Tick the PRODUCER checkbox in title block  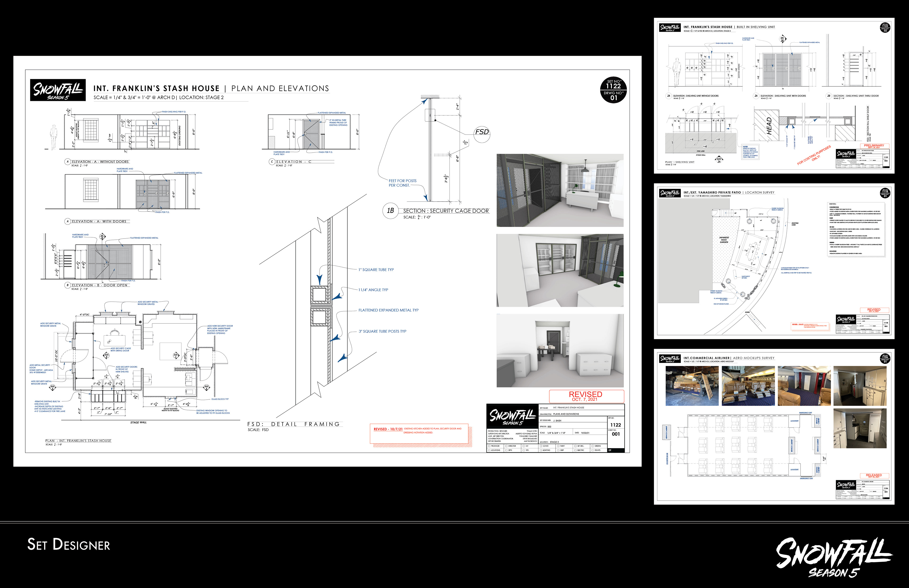[x=489, y=446]
